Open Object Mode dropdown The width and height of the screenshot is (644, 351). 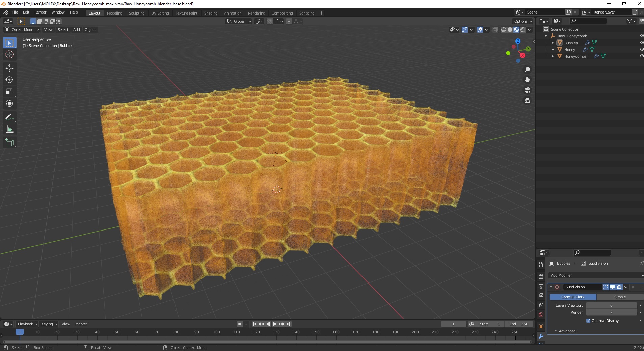pos(22,30)
